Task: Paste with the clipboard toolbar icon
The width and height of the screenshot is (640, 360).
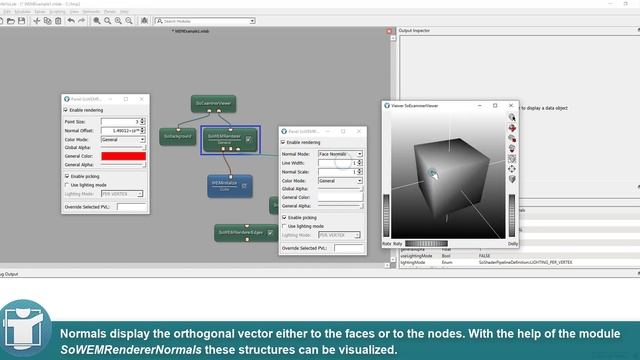Action: click(58, 21)
